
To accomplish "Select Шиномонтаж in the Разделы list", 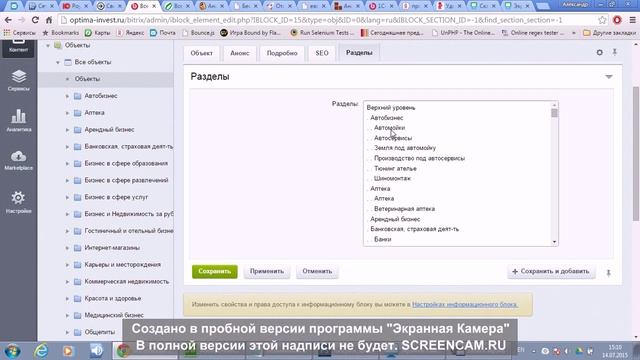I will (x=392, y=178).
